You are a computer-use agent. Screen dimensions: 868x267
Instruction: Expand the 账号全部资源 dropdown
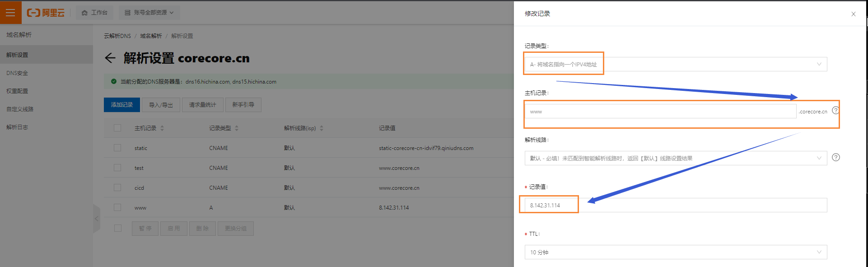pos(149,13)
